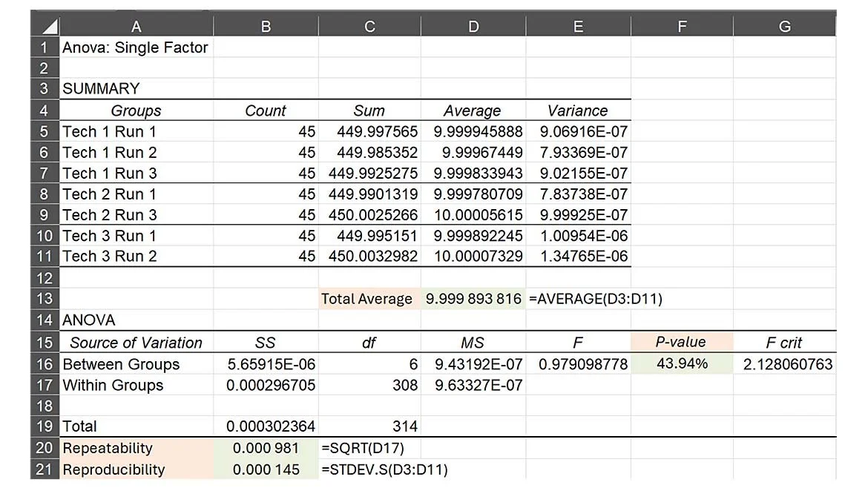Screen dimensions: 868x488
Task: Select row 21 header
Action: pos(45,469)
